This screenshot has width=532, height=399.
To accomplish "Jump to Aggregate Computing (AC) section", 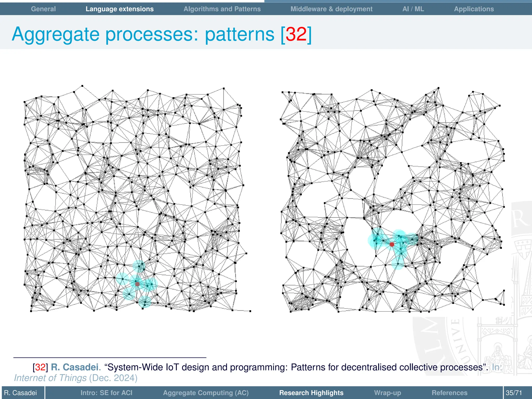I will tap(206, 393).
